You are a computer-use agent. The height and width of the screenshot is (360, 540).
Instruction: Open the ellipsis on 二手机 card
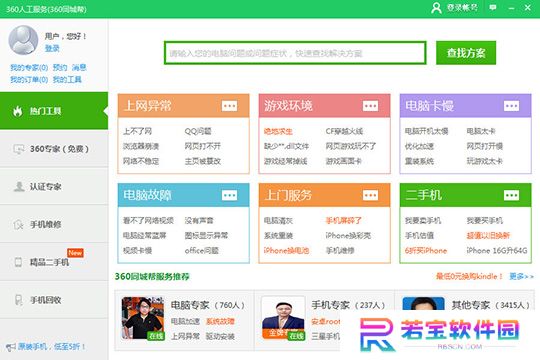click(511, 195)
